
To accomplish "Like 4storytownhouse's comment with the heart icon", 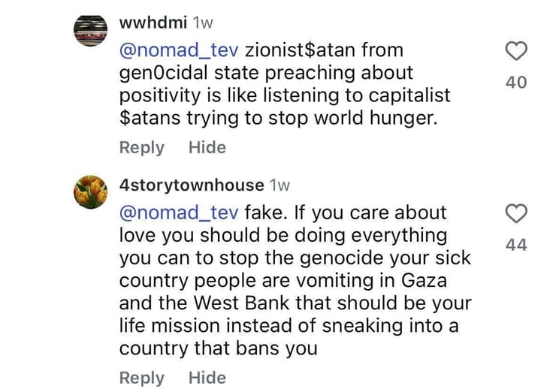I will pos(516,214).
